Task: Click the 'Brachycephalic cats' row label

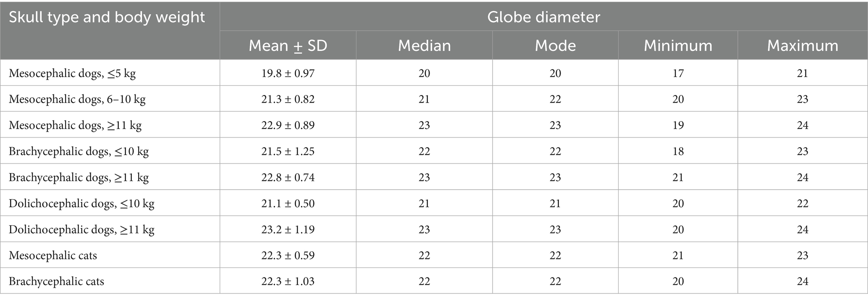Action: [x=56, y=282]
